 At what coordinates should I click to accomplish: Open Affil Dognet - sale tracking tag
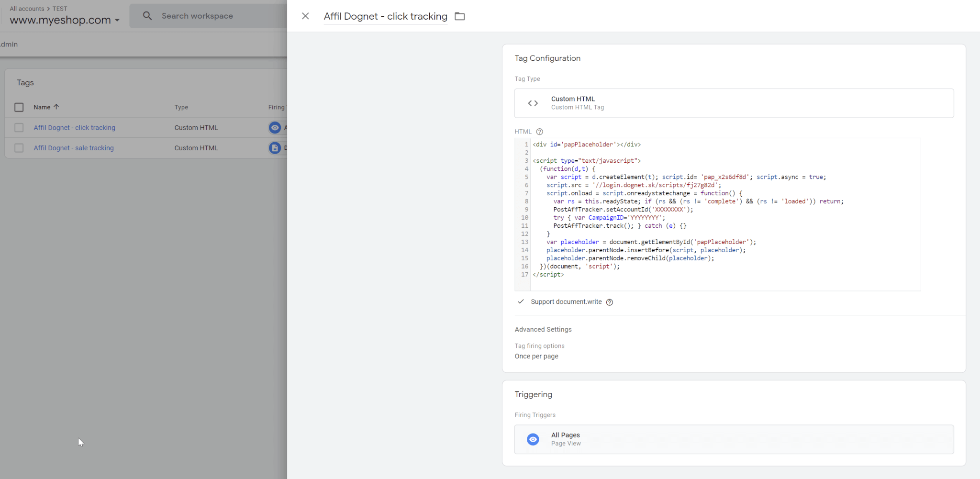coord(74,148)
